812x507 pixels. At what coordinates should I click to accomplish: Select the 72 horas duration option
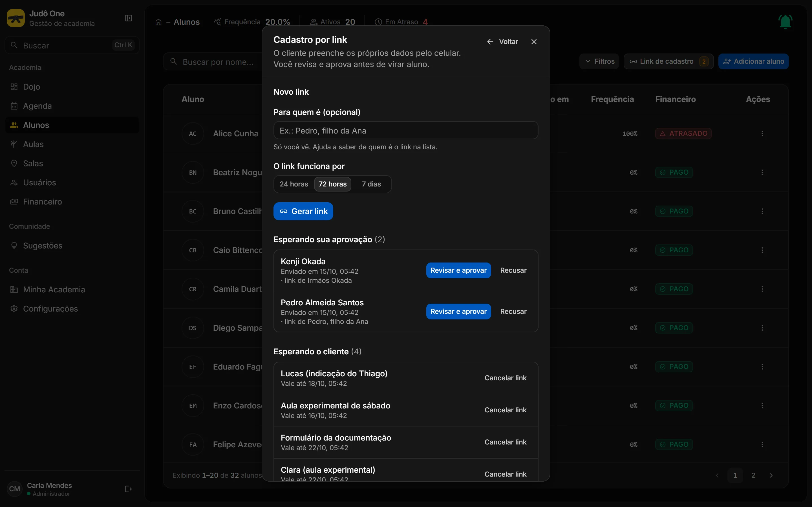click(x=332, y=184)
